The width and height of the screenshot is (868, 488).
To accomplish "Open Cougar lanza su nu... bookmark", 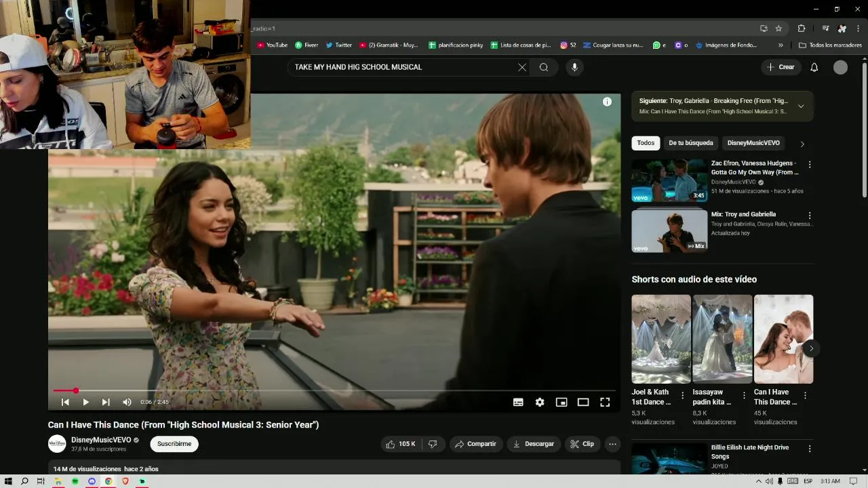I will tap(613, 45).
